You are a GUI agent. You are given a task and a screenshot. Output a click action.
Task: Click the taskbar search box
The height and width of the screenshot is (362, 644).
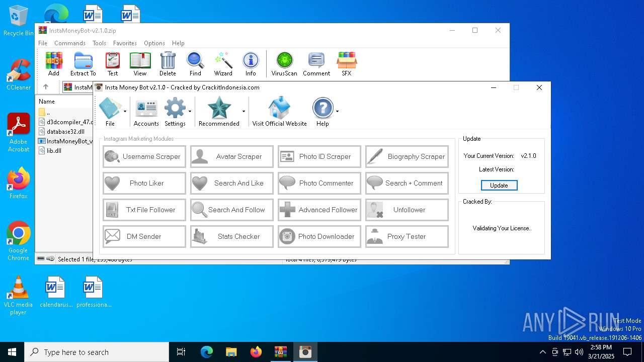coord(97,352)
